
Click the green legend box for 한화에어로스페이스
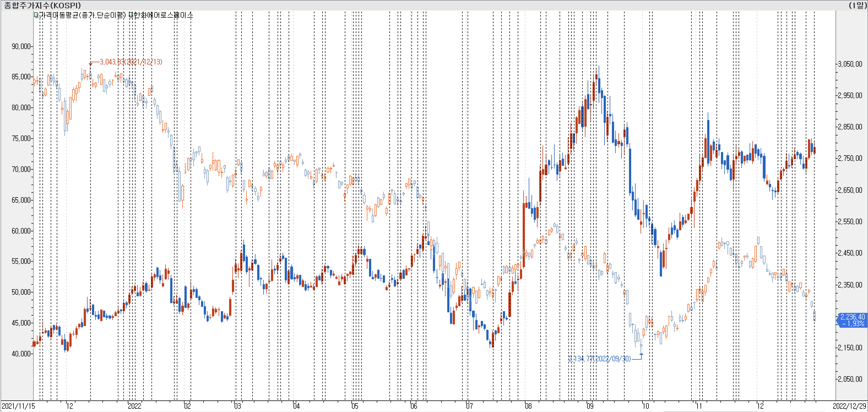[131, 15]
